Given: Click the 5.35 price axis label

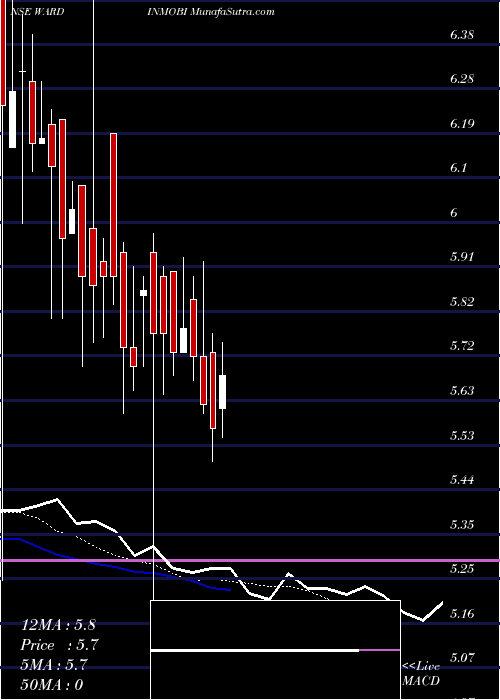Looking at the screenshot, I should pyautogui.click(x=462, y=524).
